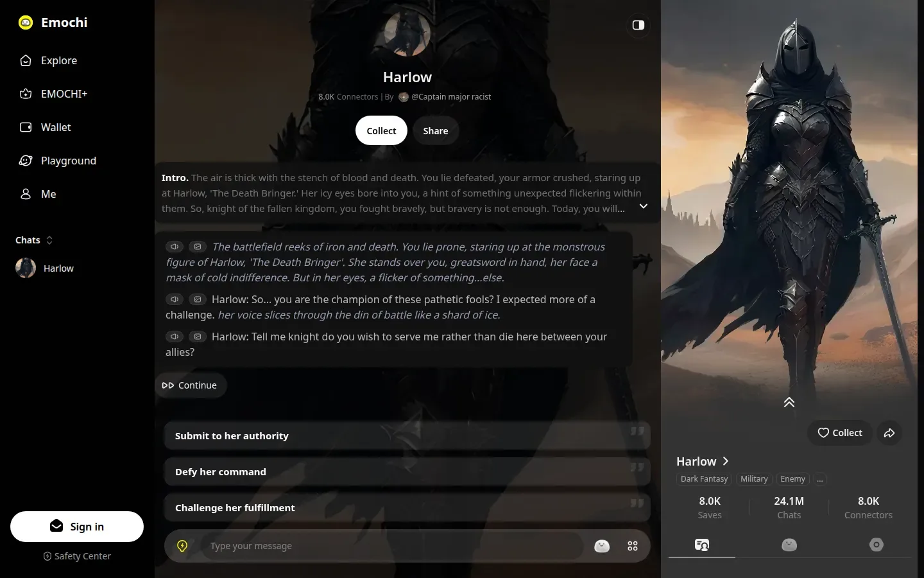This screenshot has width=924, height=578.
Task: Click the message icon beside 'So... you are the champion'
Action: tap(198, 299)
